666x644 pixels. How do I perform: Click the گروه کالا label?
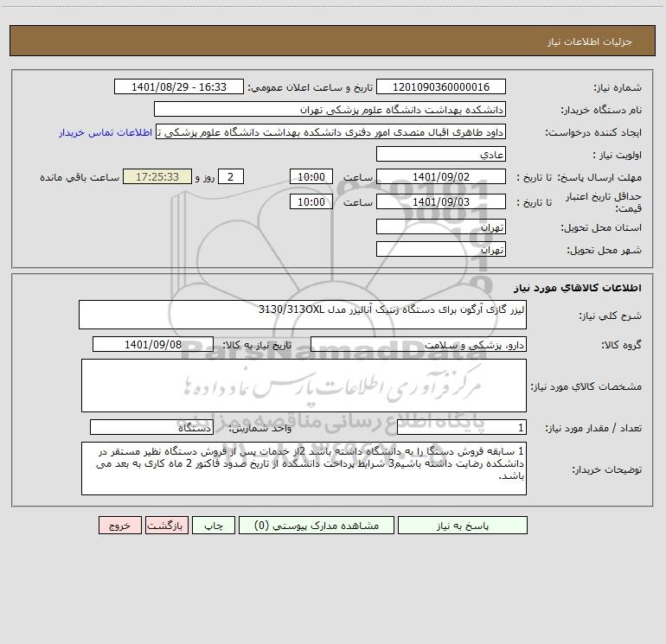622,345
